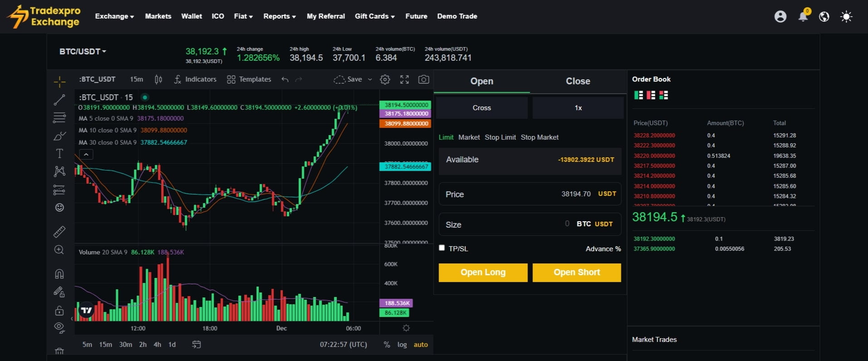This screenshot has height=361, width=868.
Task: Open the language globe icon
Action: click(824, 17)
